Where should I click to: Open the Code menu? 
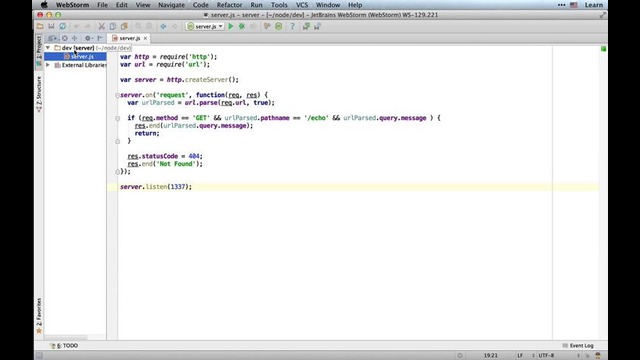200,5
